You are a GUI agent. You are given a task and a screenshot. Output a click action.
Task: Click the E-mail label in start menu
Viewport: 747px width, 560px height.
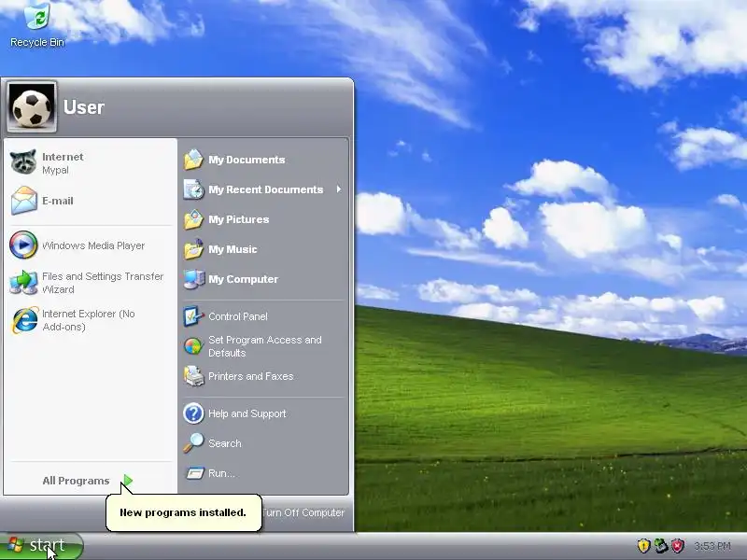click(57, 201)
